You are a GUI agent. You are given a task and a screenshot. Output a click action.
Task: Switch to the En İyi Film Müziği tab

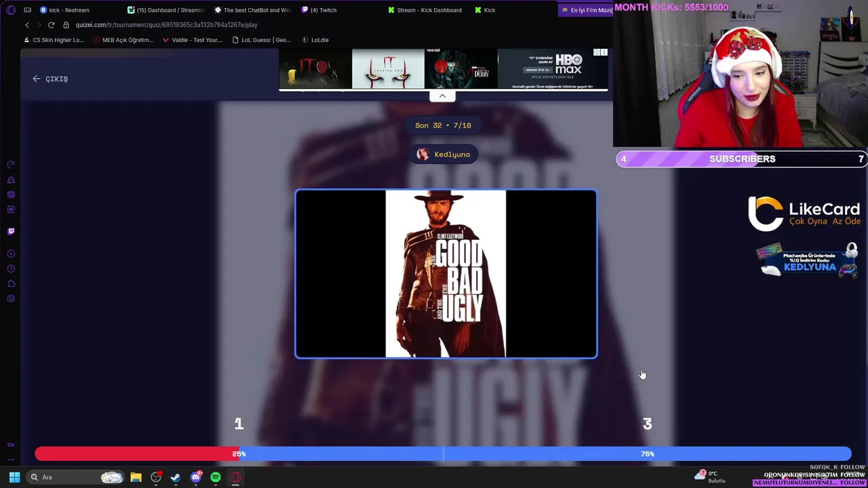tap(587, 10)
